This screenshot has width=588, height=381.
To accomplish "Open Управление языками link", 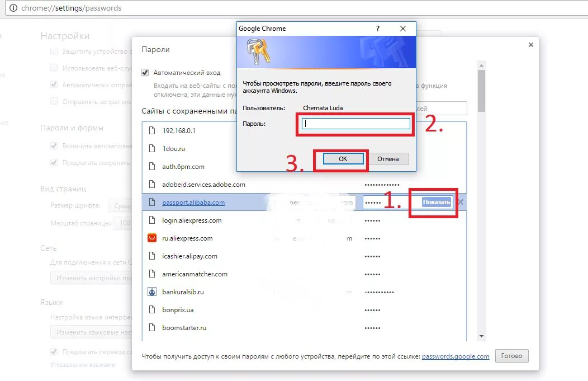I will point(83,364).
